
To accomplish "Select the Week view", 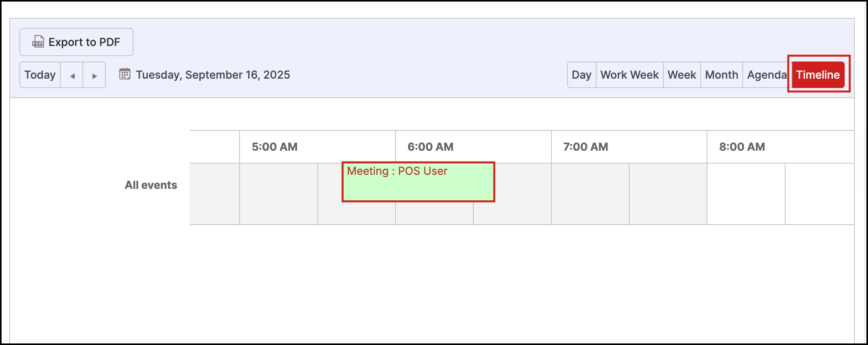I will 682,75.
